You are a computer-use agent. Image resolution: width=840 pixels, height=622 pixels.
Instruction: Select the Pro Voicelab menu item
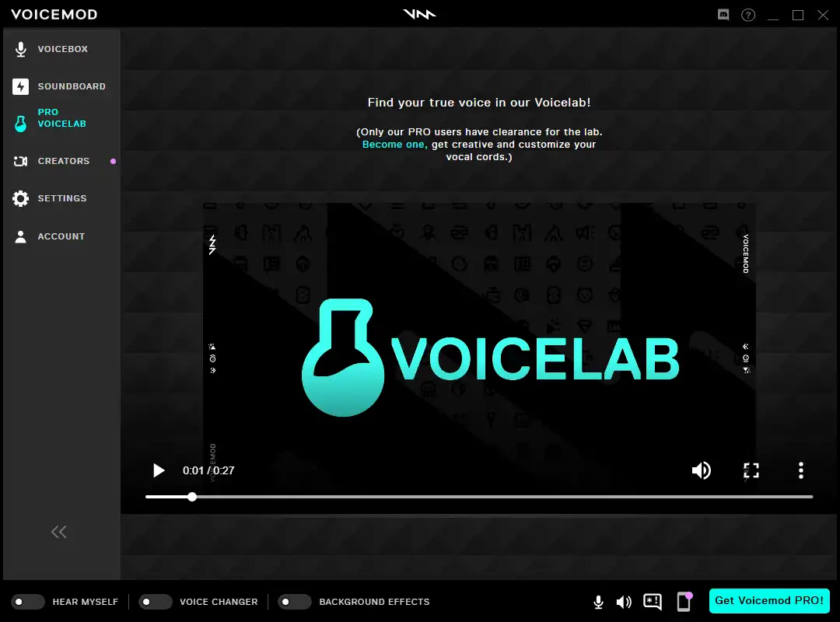point(61,118)
